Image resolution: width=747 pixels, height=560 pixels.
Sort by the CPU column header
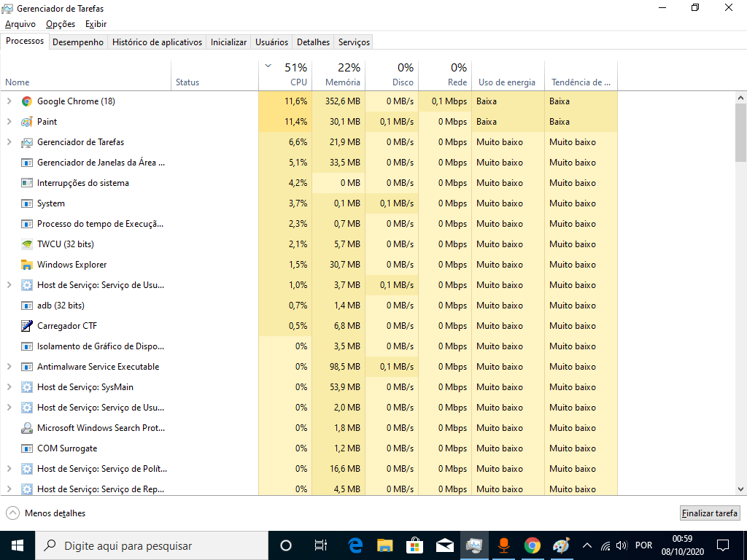click(x=285, y=75)
